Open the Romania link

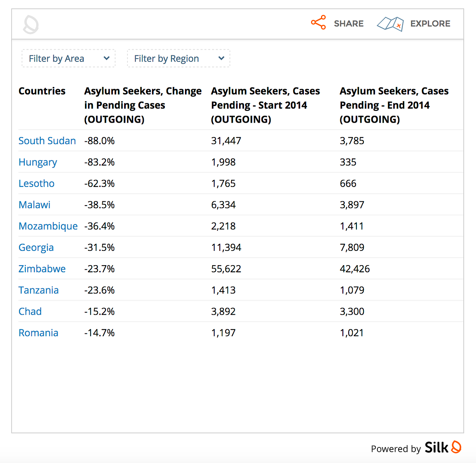click(x=38, y=333)
